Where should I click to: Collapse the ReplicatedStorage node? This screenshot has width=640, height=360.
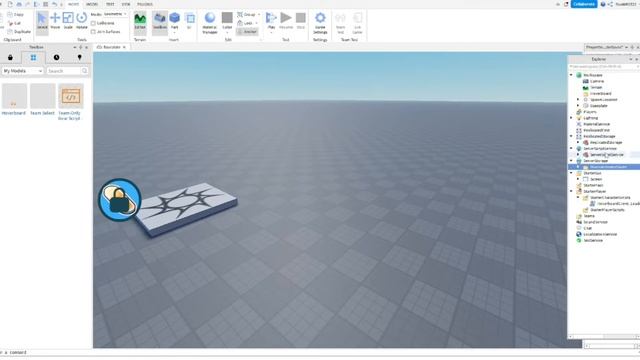pos(571,136)
